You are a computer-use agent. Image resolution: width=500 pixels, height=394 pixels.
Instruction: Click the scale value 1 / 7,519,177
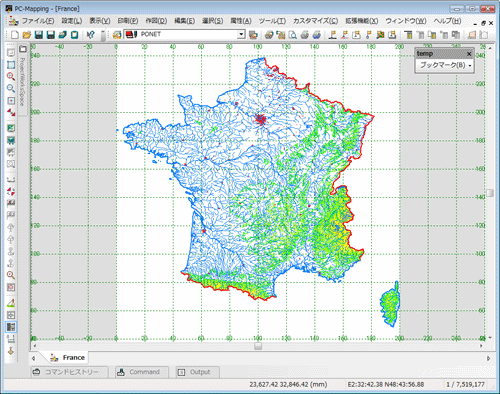click(x=465, y=385)
